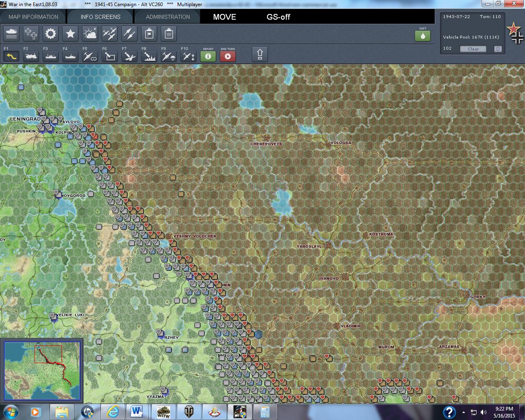Click the Vologda city label

click(x=341, y=143)
